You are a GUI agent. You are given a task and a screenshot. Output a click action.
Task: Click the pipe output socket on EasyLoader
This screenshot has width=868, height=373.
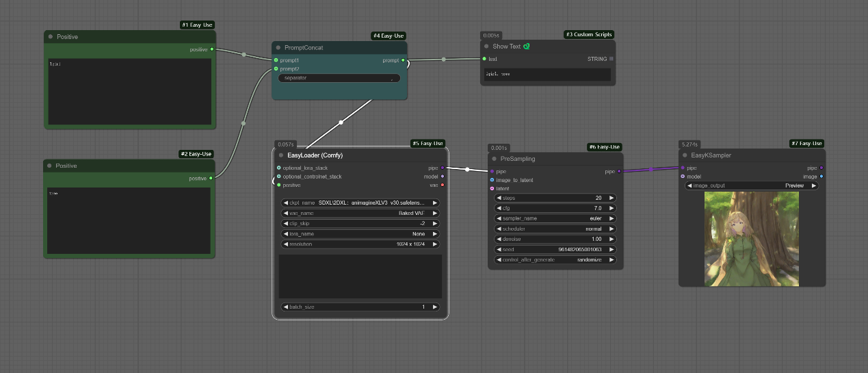(443, 168)
